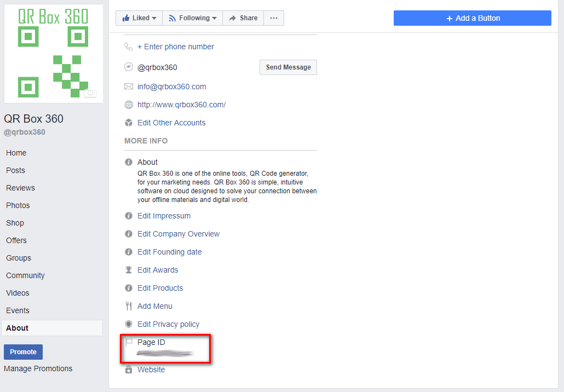Click the Page ID label
Screen dimensions: 564x392
151,342
